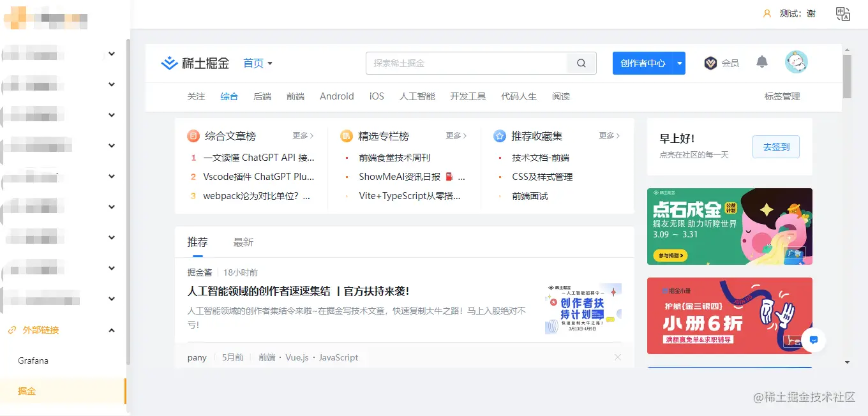
Task: Open the floating chat feedback button
Action: tap(814, 340)
